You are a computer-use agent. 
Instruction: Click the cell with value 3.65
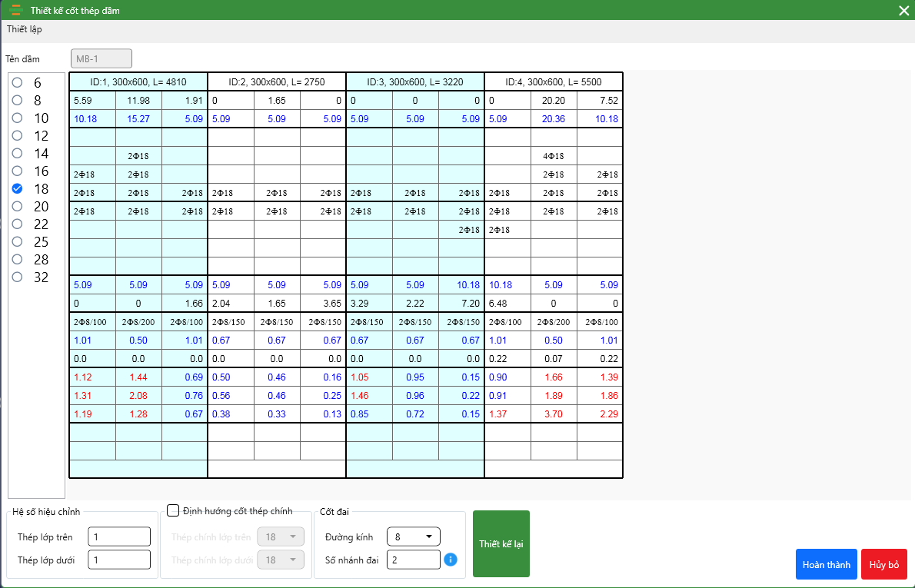(x=323, y=304)
